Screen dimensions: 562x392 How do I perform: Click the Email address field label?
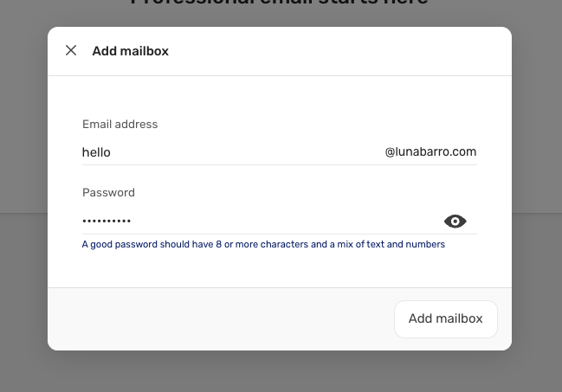coord(120,125)
